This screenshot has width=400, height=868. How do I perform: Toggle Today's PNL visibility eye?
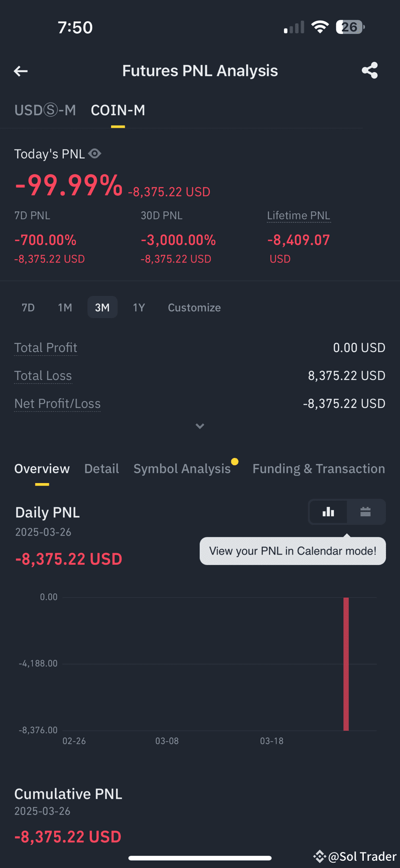pos(95,154)
